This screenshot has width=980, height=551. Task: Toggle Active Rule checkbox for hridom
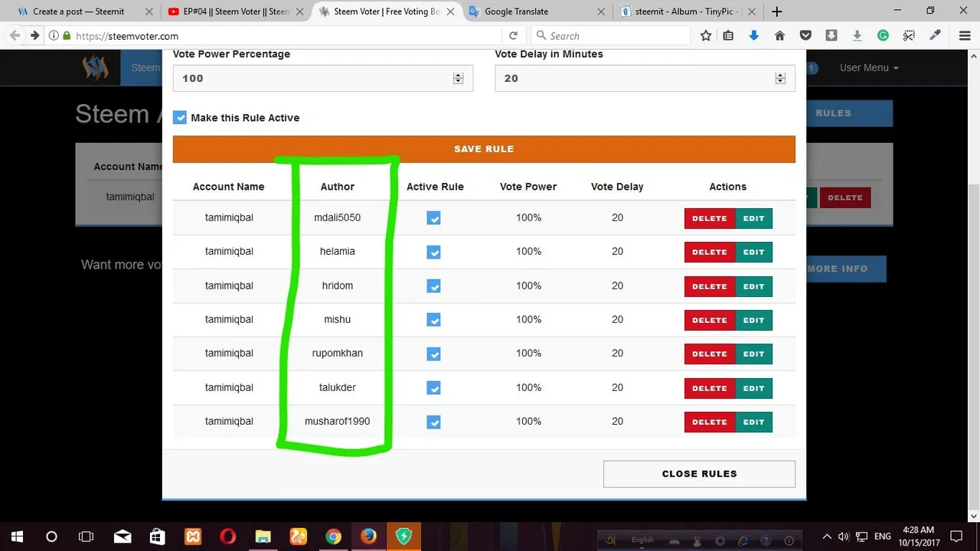(x=433, y=286)
